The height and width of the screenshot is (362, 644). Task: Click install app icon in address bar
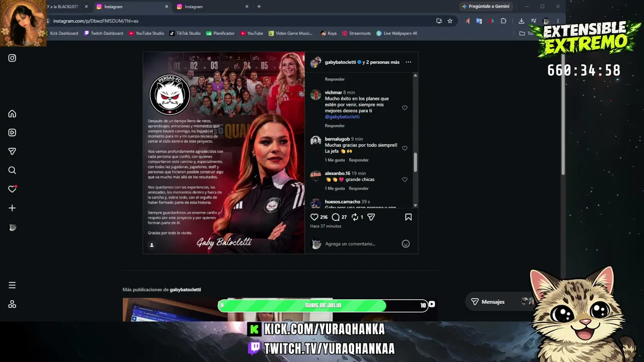tap(439, 21)
